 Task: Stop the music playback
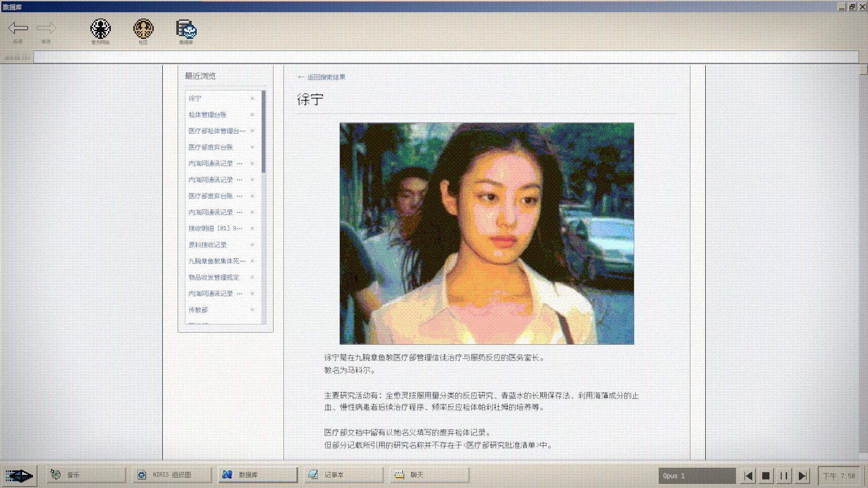click(766, 476)
